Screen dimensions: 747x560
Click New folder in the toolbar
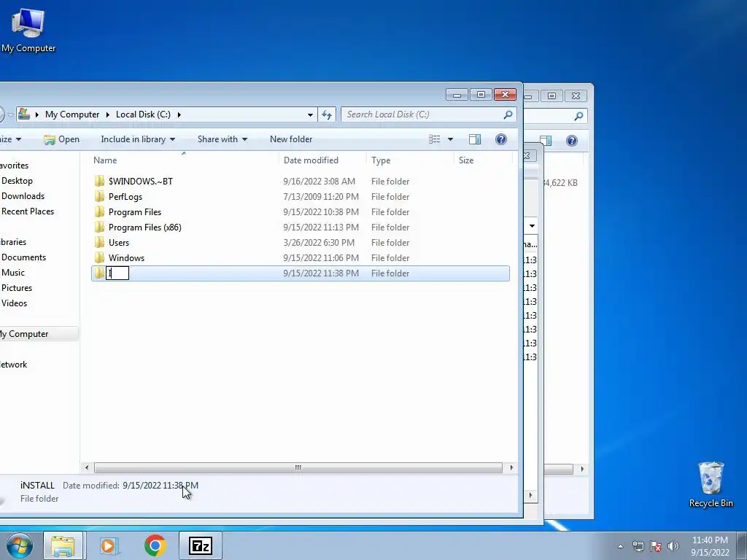click(291, 139)
